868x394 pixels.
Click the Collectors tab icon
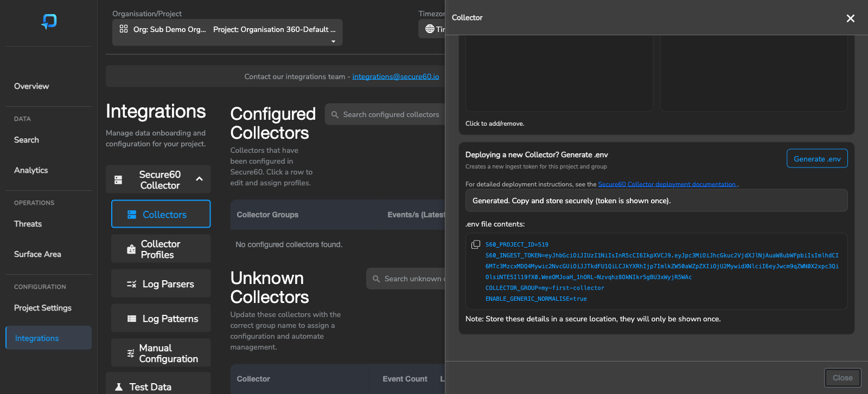click(132, 215)
